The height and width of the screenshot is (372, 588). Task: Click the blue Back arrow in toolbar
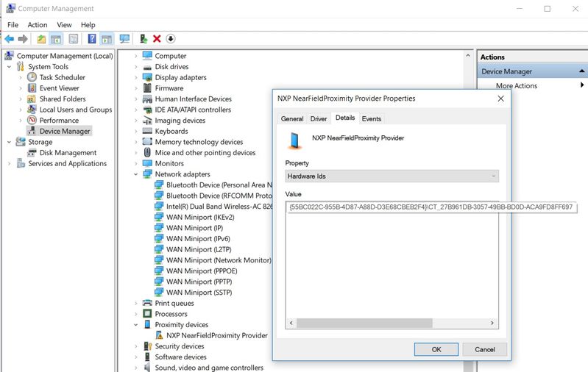coord(9,39)
